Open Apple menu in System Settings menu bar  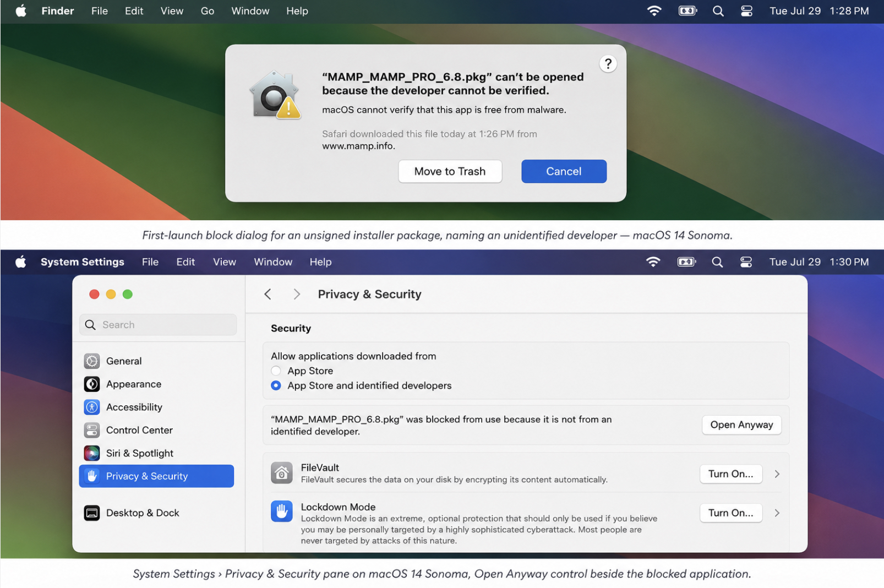tap(21, 262)
